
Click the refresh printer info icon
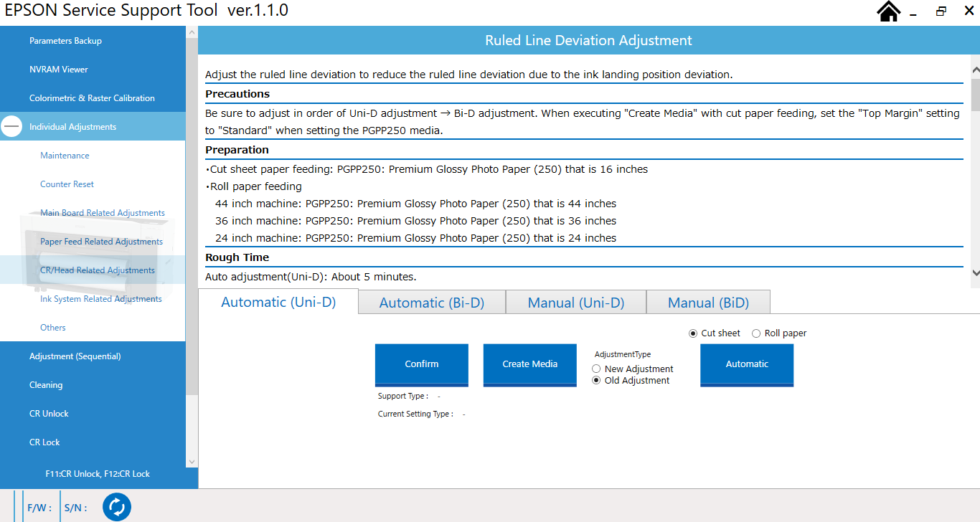[116, 507]
